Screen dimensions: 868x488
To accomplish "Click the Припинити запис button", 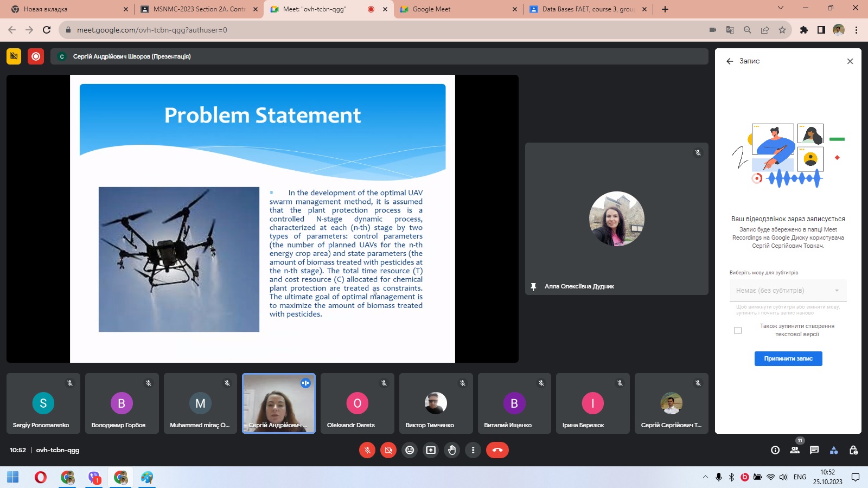I will pyautogui.click(x=788, y=358).
